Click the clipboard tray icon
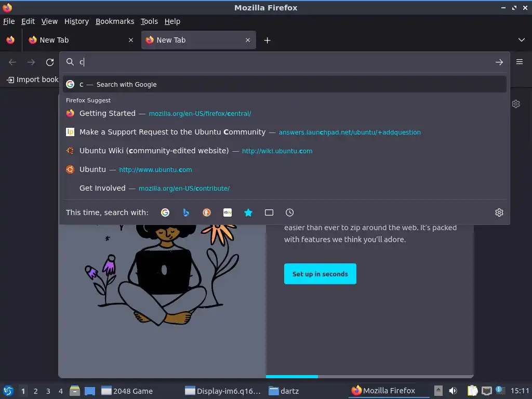This screenshot has height=399, width=532. 472,391
